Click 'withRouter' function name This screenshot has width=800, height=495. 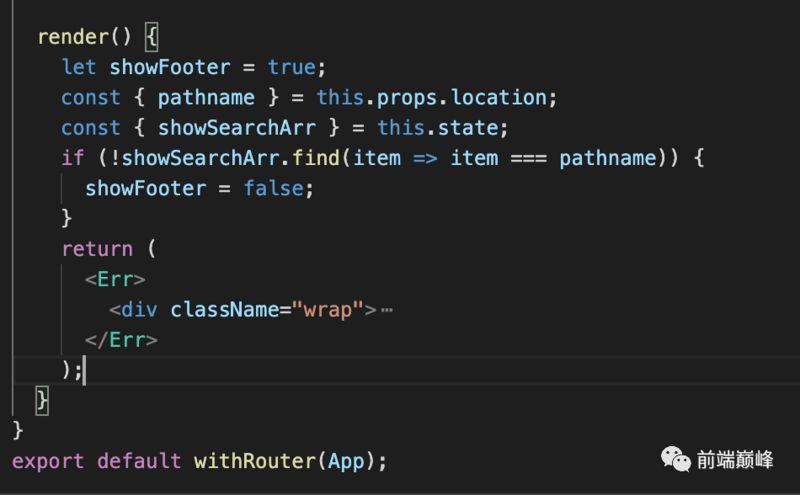(255, 461)
